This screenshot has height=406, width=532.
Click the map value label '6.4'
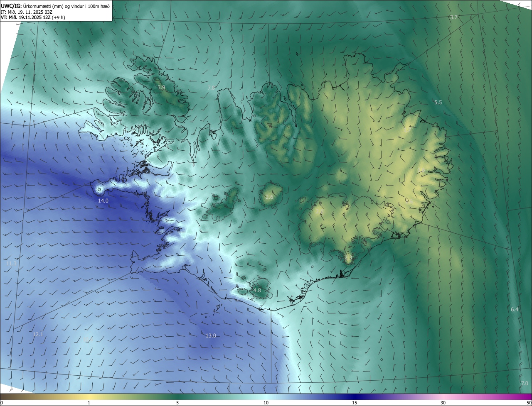(515, 309)
